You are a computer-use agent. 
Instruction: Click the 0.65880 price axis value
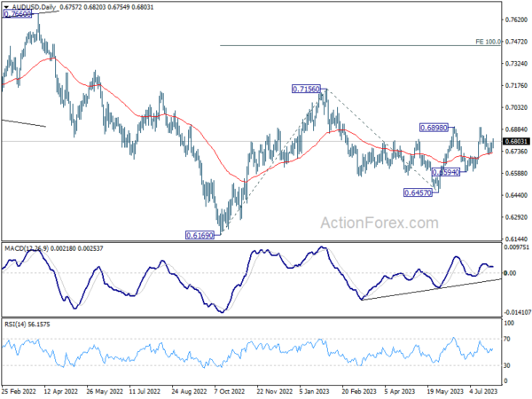coord(516,174)
